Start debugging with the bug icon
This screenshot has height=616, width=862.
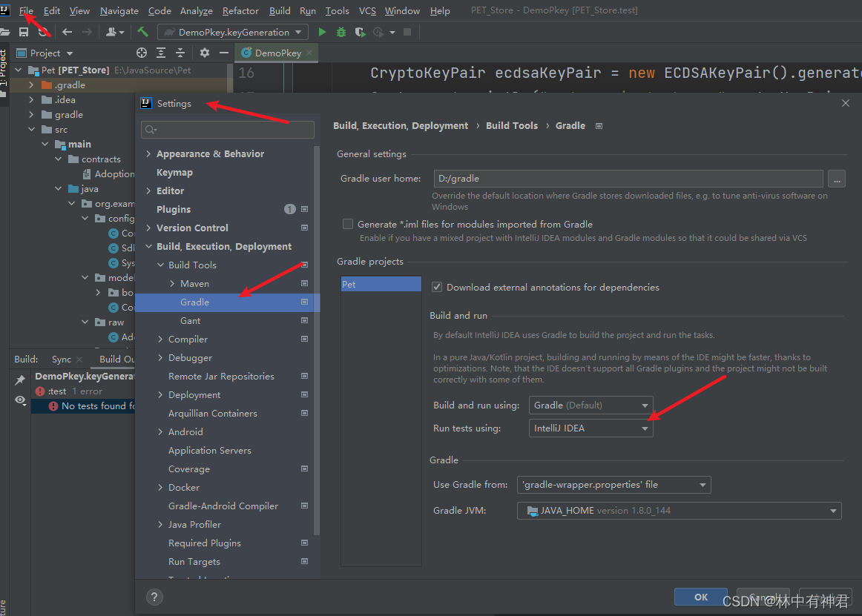(x=340, y=33)
